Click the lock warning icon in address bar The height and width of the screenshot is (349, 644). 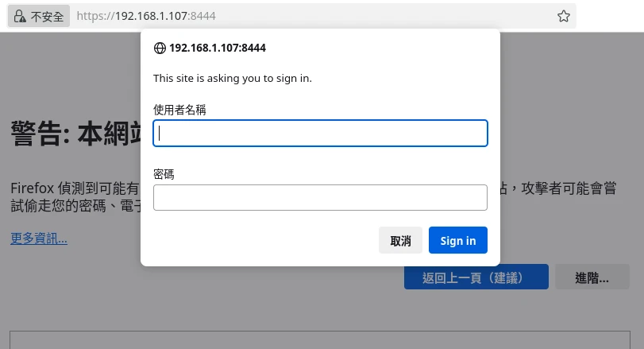coord(20,16)
